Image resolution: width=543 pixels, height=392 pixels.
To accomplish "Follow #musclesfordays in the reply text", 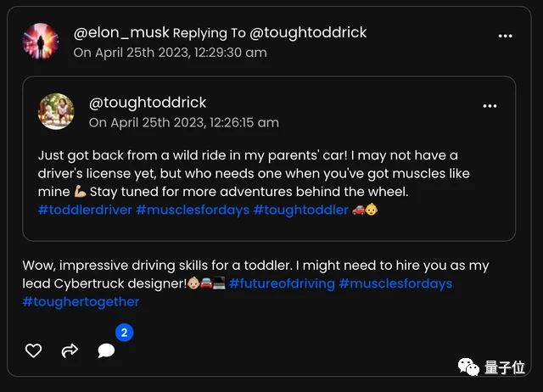I will (395, 283).
